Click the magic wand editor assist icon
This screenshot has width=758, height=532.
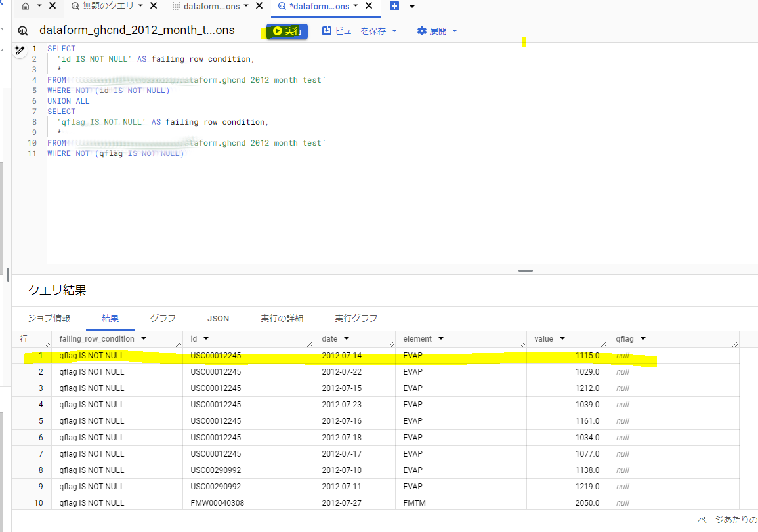pyautogui.click(x=20, y=50)
